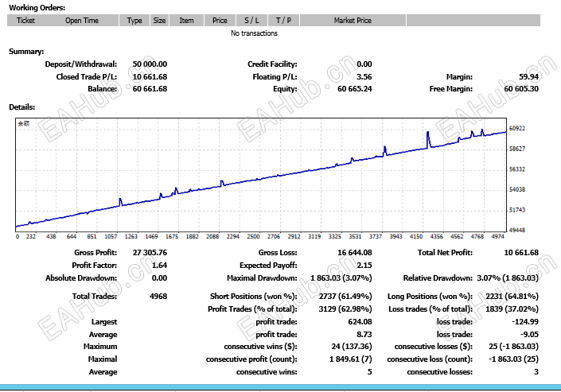Click the balance chart graph
561x392 pixels.
point(261,175)
